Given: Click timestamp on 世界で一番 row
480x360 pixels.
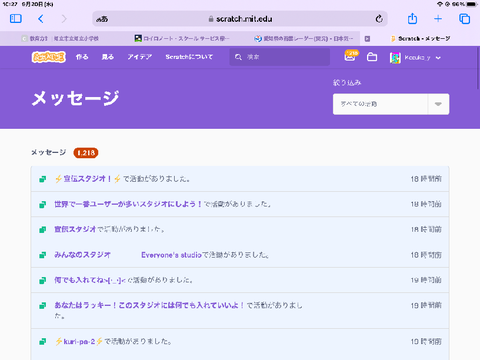Looking at the screenshot, I should 426,204.
